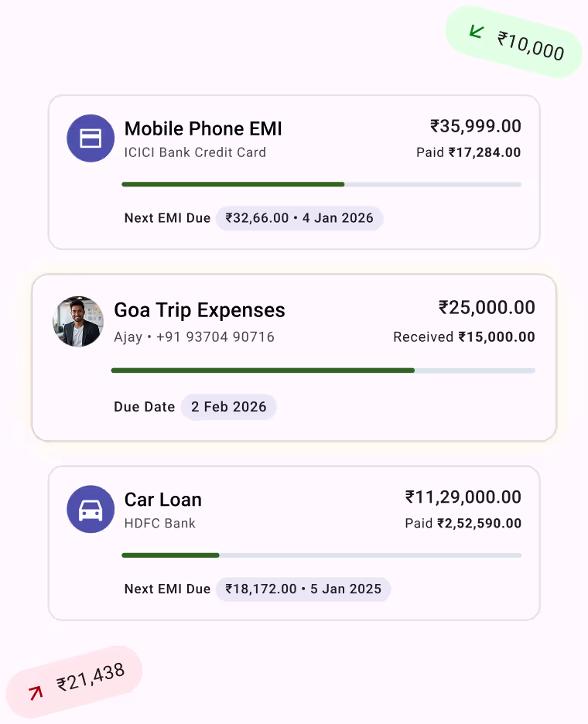Click the Car Loan progress bar

[x=321, y=555]
